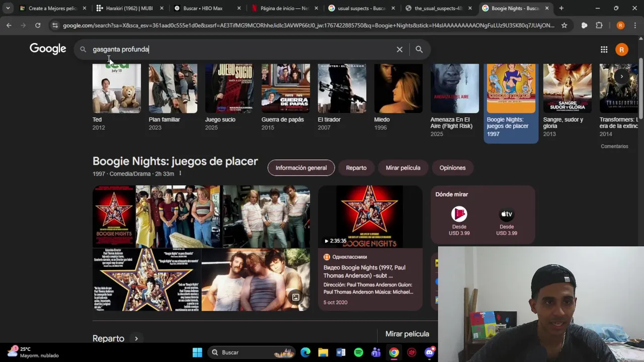The image size is (644, 362).
Task: Open the Google account avatar on the page
Action: [x=622, y=49]
